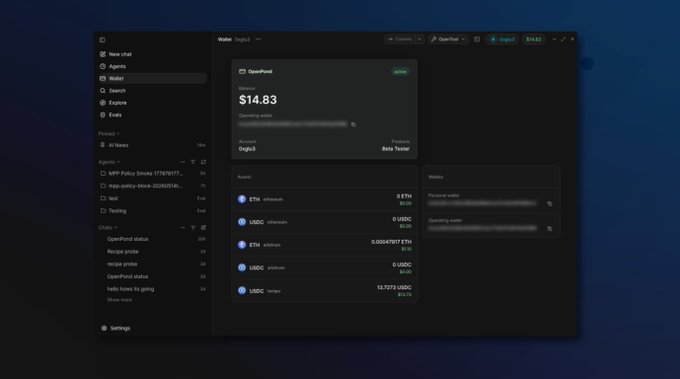The width and height of the screenshot is (680, 379).
Task: Click the Beta Tester product label
Action: 396,149
